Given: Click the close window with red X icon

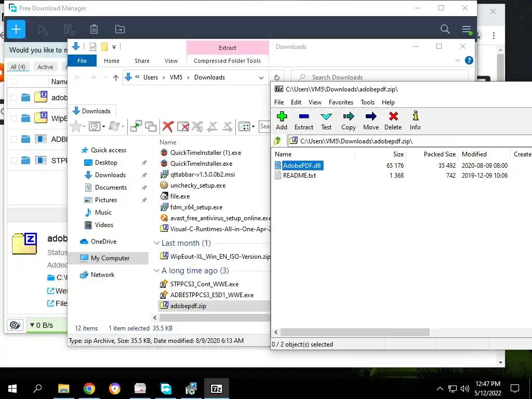Looking at the screenshot, I should coord(183,127).
